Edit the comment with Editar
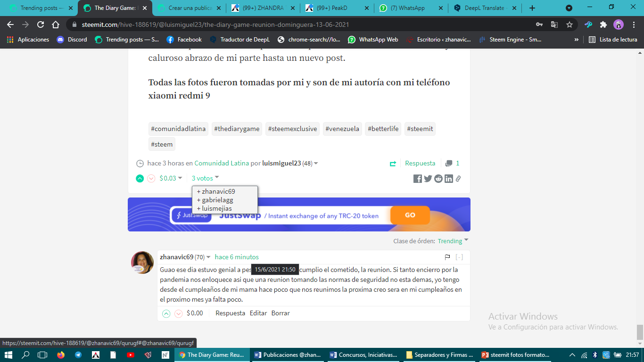The width and height of the screenshot is (644, 362). (x=258, y=313)
